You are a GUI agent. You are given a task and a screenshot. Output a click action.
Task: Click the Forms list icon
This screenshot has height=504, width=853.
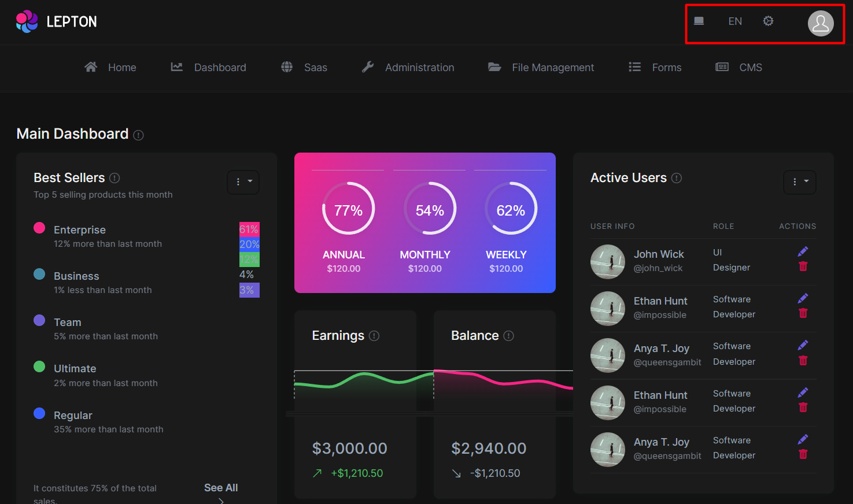(634, 67)
